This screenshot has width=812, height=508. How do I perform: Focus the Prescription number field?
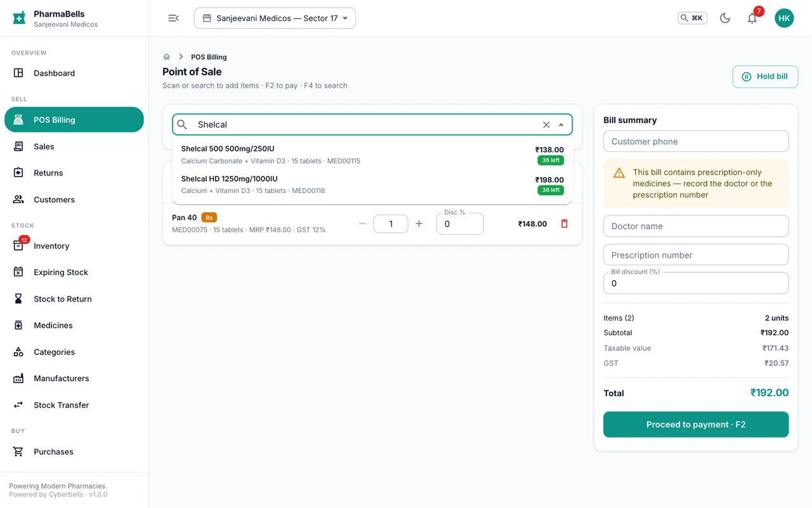tap(696, 255)
